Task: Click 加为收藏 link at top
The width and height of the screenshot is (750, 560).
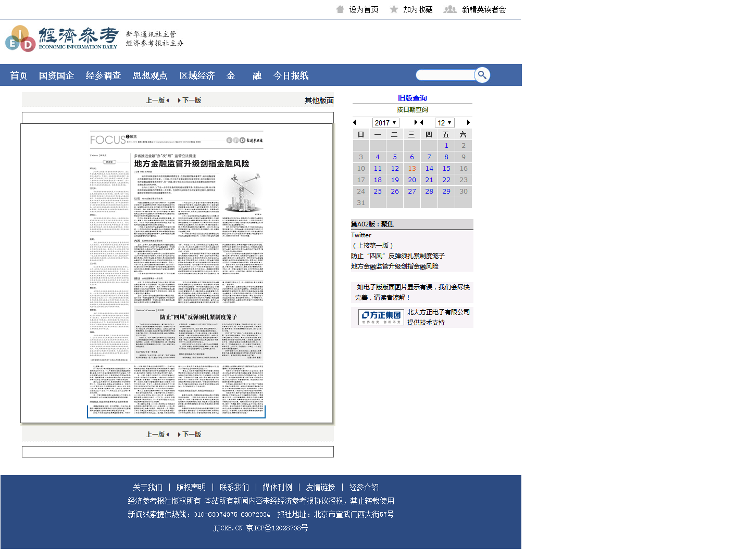Action: pyautogui.click(x=418, y=9)
